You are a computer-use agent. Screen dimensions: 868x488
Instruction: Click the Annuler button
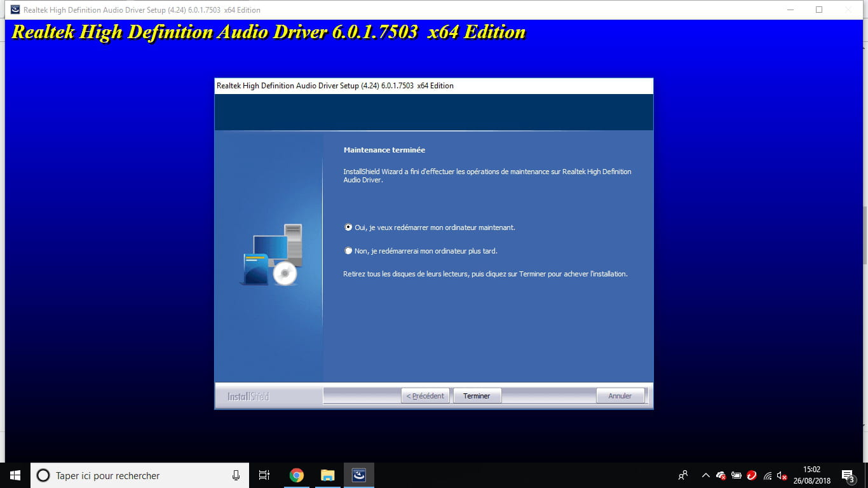click(620, 396)
